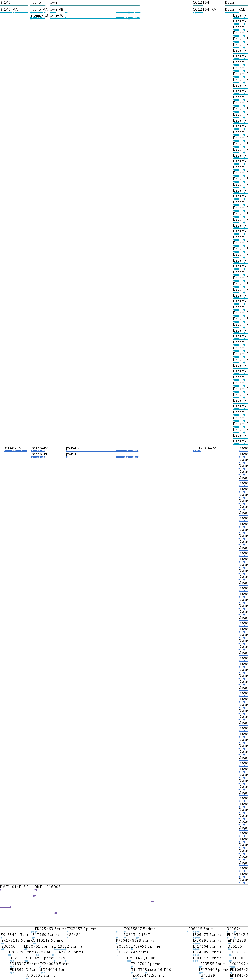Click the LP17104.5prime EST label
Screen dimensions: 248x980
coord(207,946)
